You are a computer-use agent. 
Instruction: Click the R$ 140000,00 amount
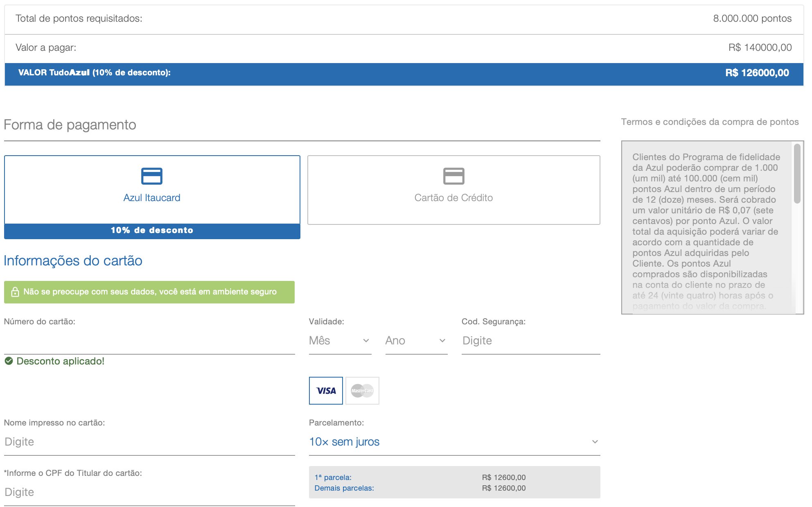pos(760,48)
